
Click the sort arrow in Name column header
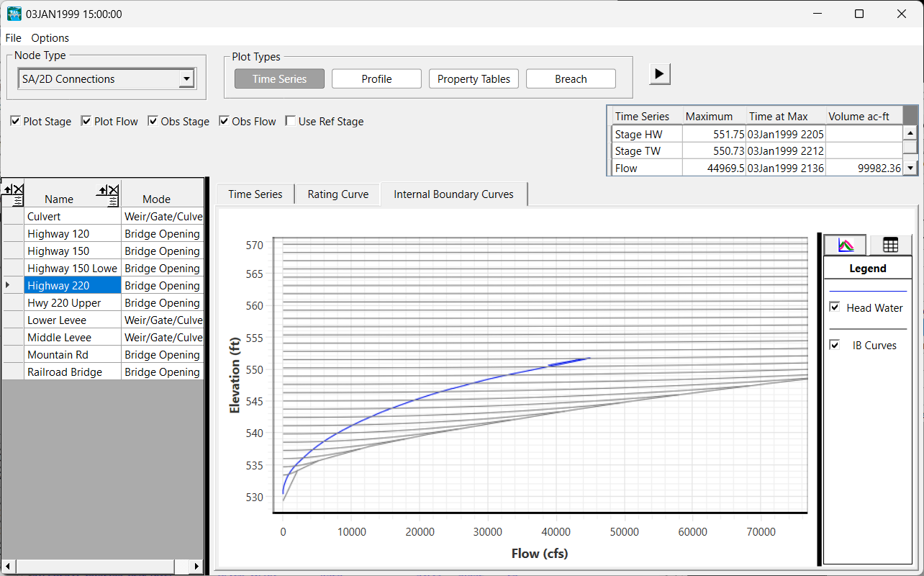coord(103,190)
